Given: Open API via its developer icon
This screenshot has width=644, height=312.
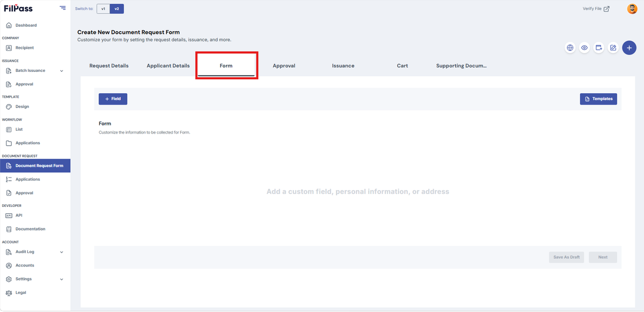Looking at the screenshot, I should 9,216.
